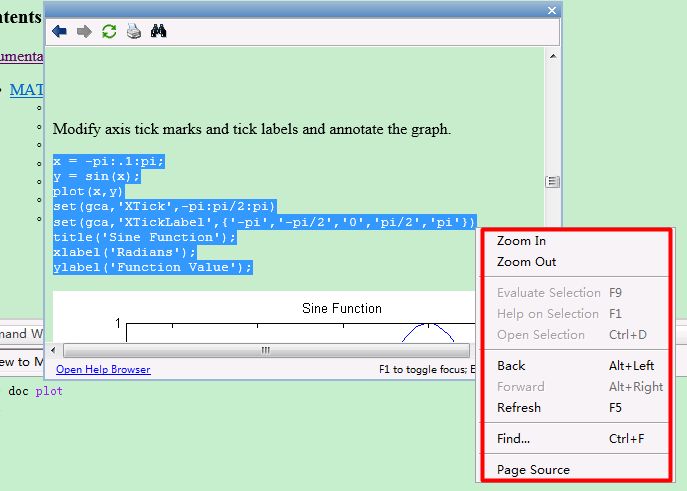Image resolution: width=687 pixels, height=491 pixels.
Task: Select Help on Selection menu entry
Action: point(576,314)
